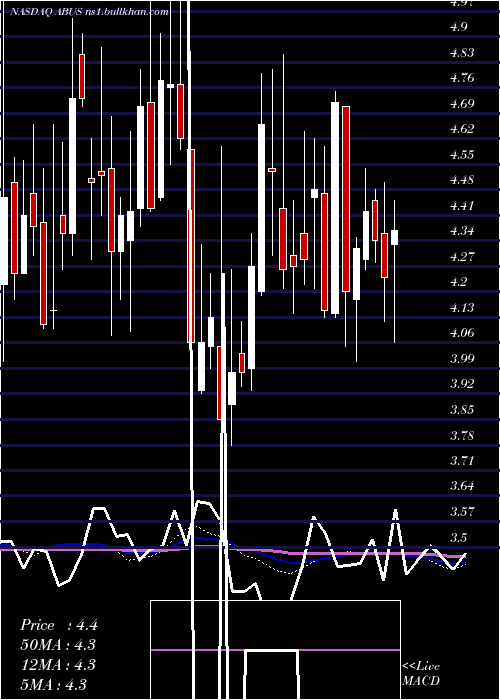500x700 pixels.
Task: Click the 'NASDAQ ABUS ns1.bullkhan.com' title text
Action: tap(89, 12)
